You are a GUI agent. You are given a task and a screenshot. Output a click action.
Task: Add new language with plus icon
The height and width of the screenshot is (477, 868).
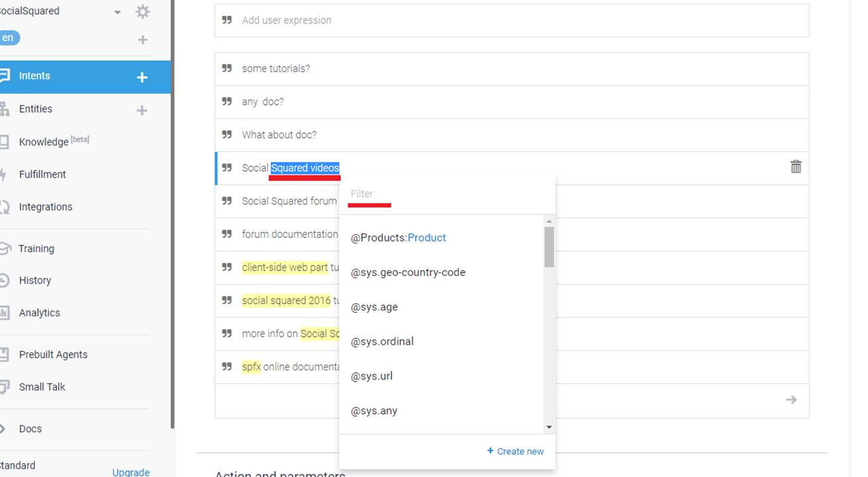pyautogui.click(x=142, y=40)
